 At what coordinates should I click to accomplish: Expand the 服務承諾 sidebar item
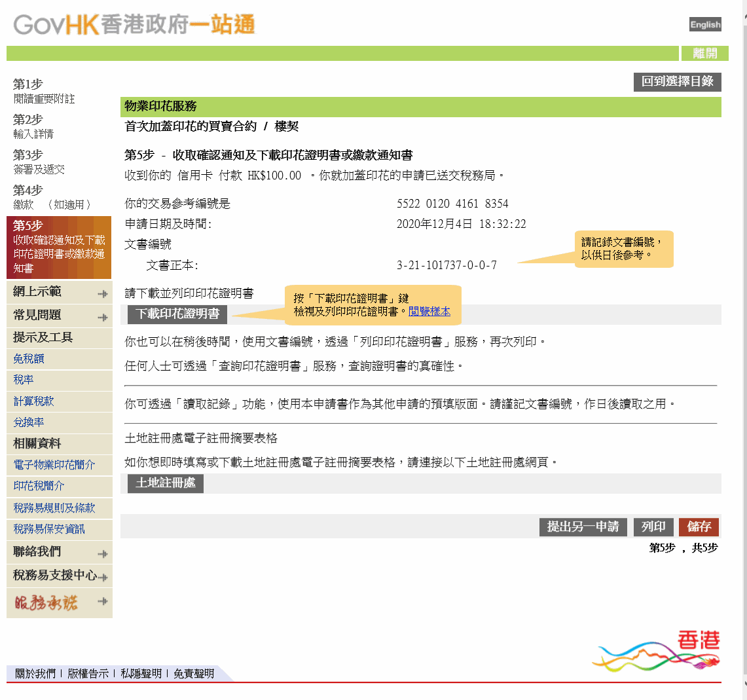[x=60, y=603]
